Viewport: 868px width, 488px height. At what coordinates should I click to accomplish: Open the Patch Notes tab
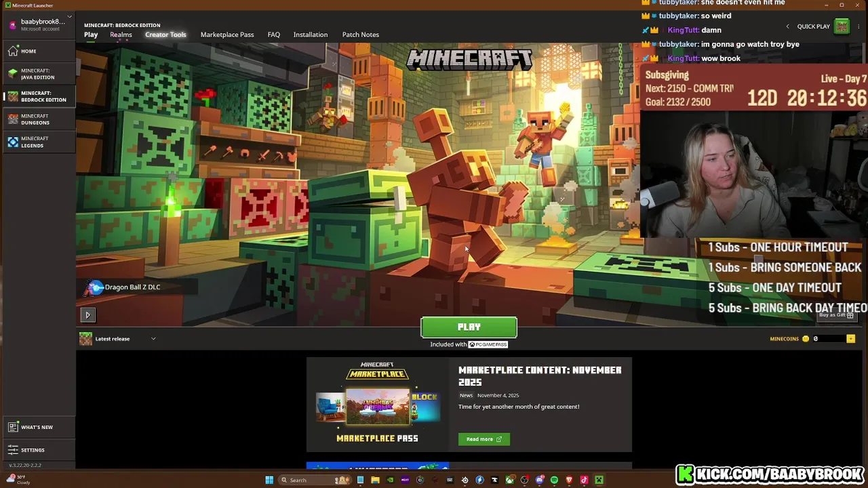(361, 35)
